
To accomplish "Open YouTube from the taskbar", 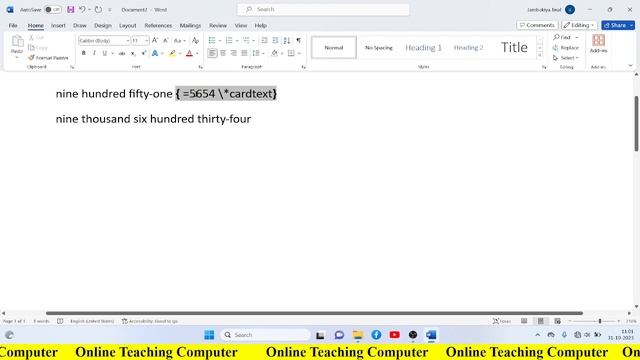I will coord(394,335).
